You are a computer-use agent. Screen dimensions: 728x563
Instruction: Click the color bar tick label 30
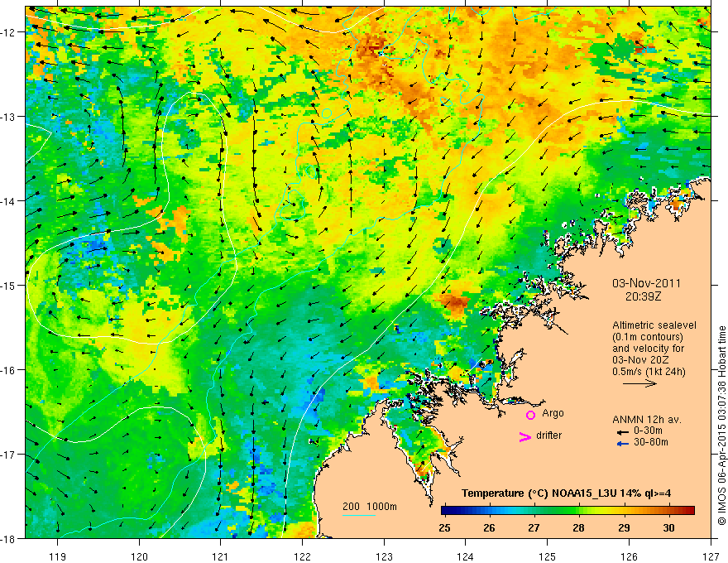point(668,528)
